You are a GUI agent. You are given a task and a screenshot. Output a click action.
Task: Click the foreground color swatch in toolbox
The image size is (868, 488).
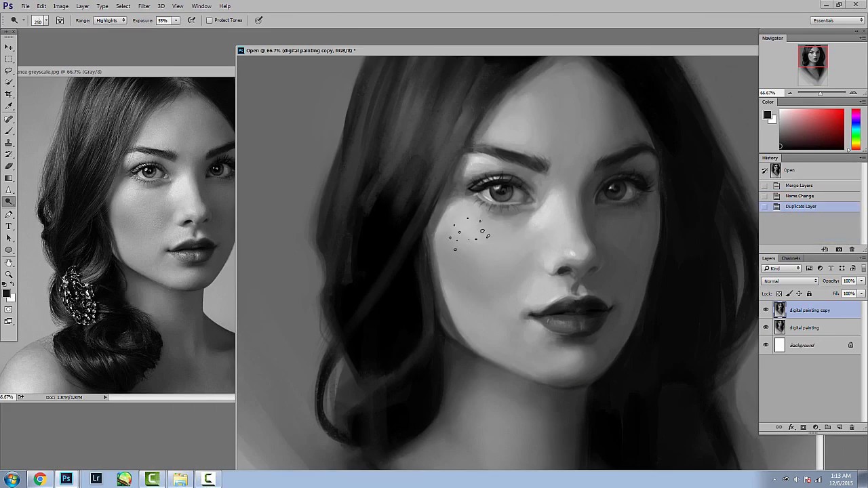coord(5,293)
